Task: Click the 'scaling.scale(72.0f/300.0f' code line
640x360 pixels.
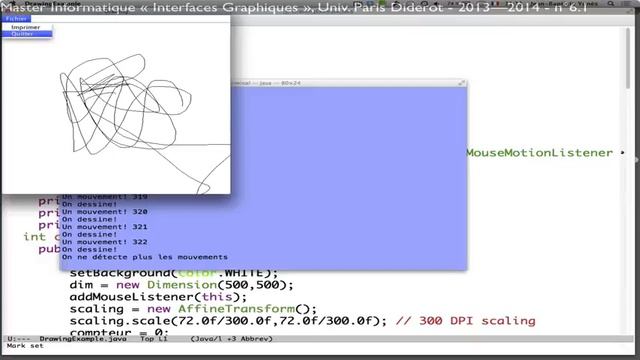Action: [228, 321]
